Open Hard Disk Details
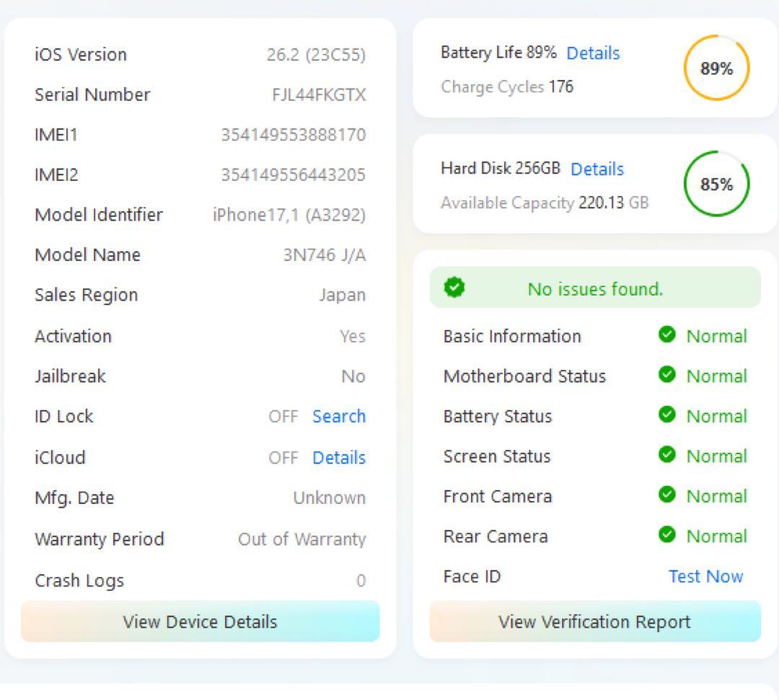 point(597,169)
